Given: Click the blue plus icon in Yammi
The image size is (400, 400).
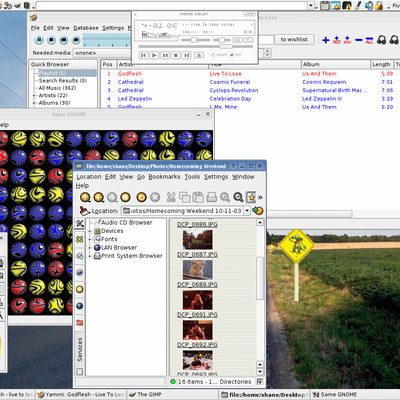Looking at the screenshot, I should [326, 40].
